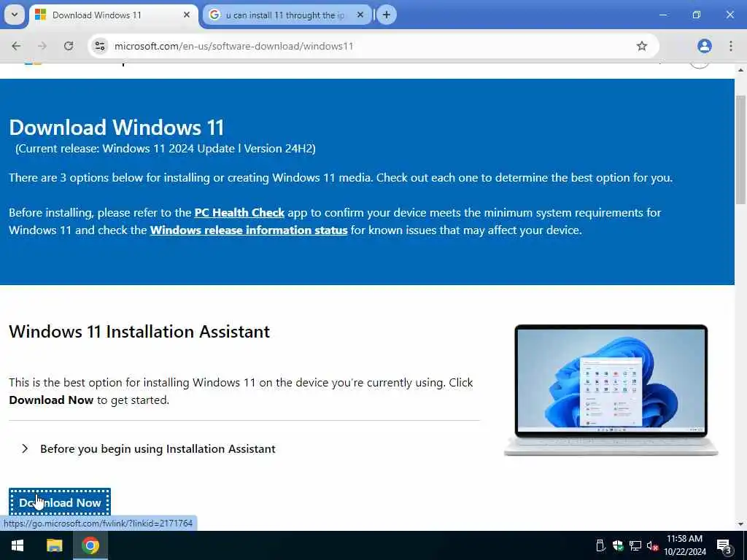Open the Windows Start menu
Viewport: 747px width, 560px height.
tap(18, 545)
